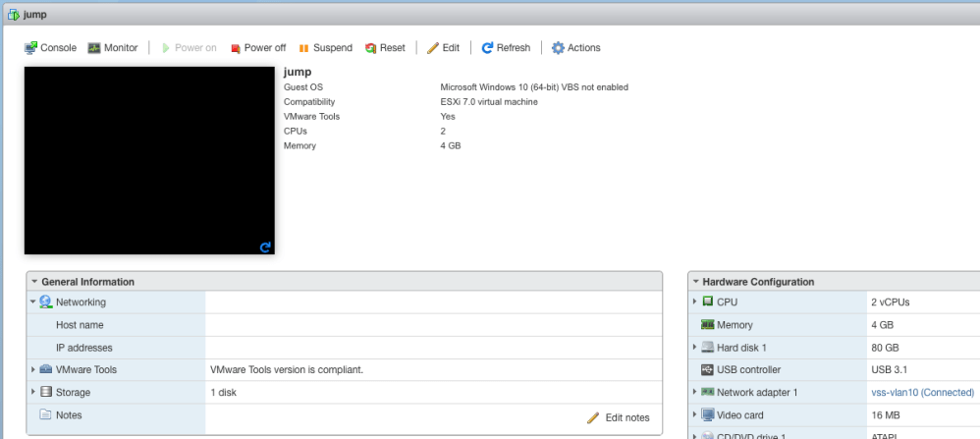Viewport: 980px width, 439px height.
Task: Collapse the Hardware Configuration panel
Action: click(x=695, y=282)
